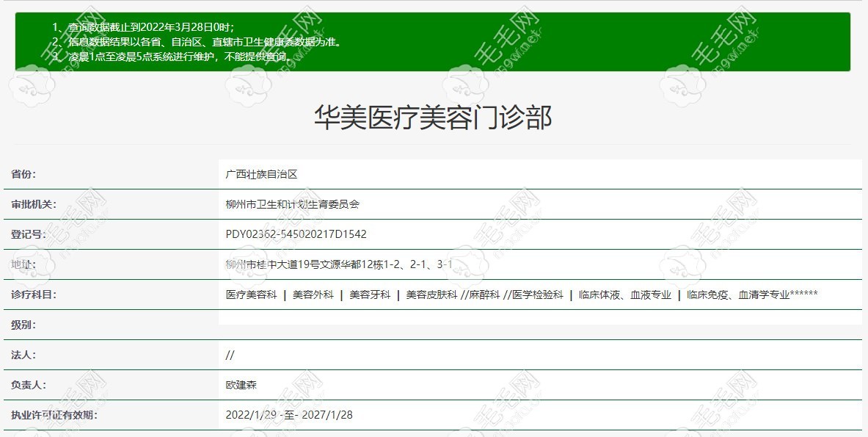868x437 pixels.
Task: Click the 省份 field label
Action: 23,174
